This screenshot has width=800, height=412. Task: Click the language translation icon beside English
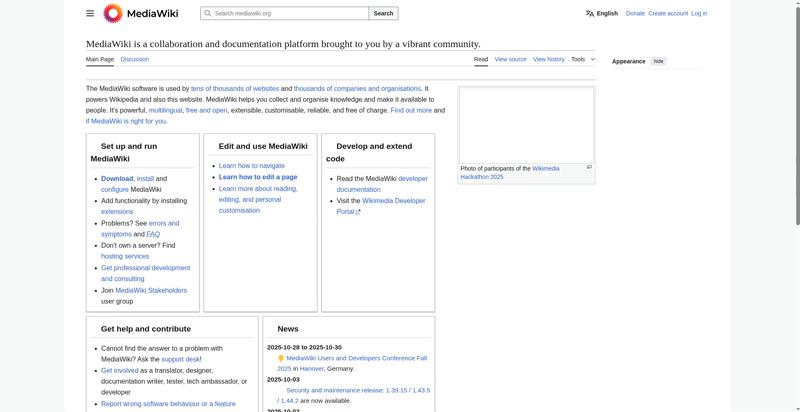tap(590, 13)
